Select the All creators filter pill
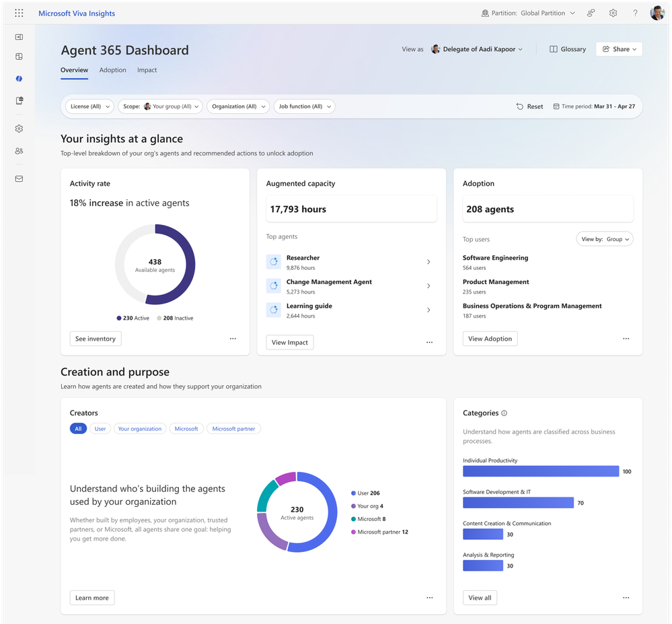This screenshot has width=672, height=624. (x=78, y=428)
